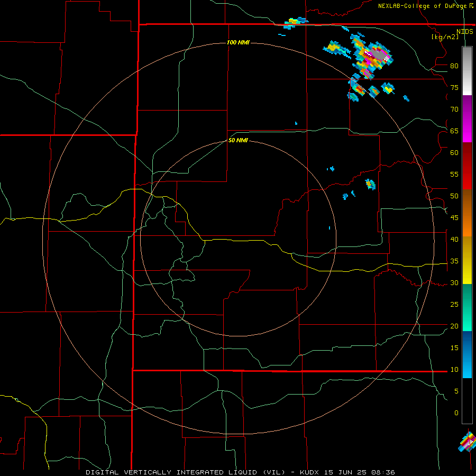Click the NIDS label
The height and width of the screenshot is (476, 476).
(465, 32)
